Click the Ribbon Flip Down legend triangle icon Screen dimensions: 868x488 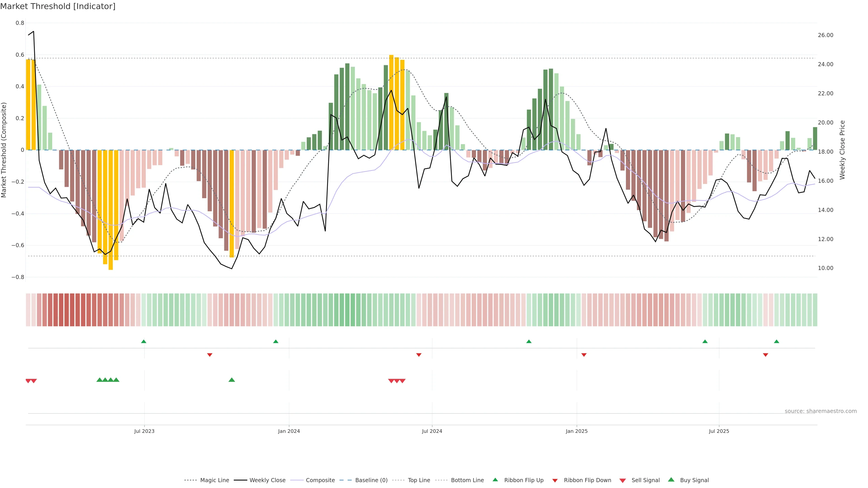click(555, 481)
